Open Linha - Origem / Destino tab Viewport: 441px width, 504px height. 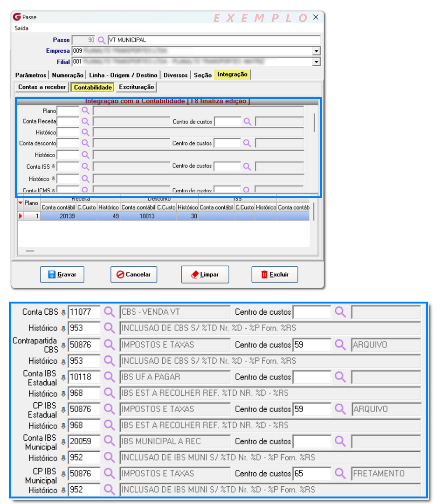pos(123,75)
